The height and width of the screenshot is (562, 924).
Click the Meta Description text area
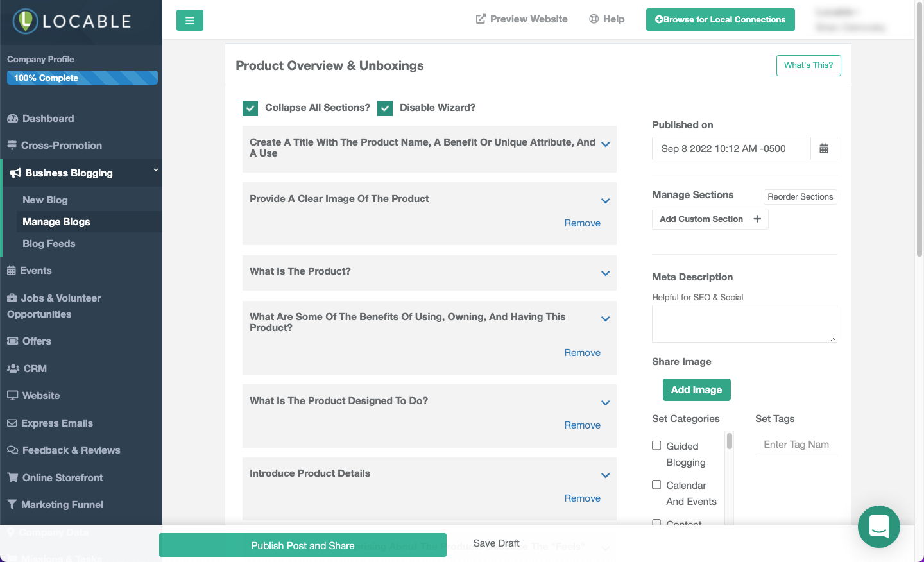coord(744,323)
